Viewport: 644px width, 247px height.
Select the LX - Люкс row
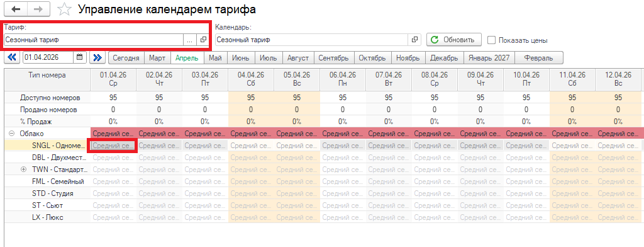coord(47,217)
